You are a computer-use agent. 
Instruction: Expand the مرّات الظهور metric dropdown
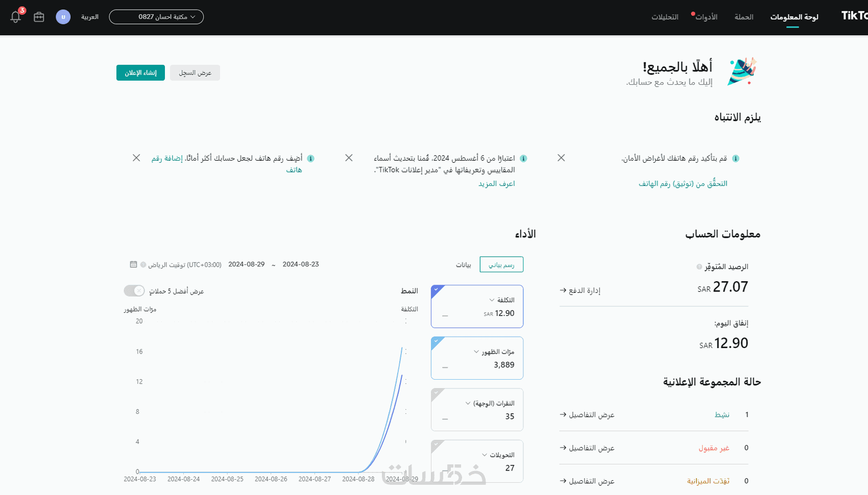tap(476, 352)
